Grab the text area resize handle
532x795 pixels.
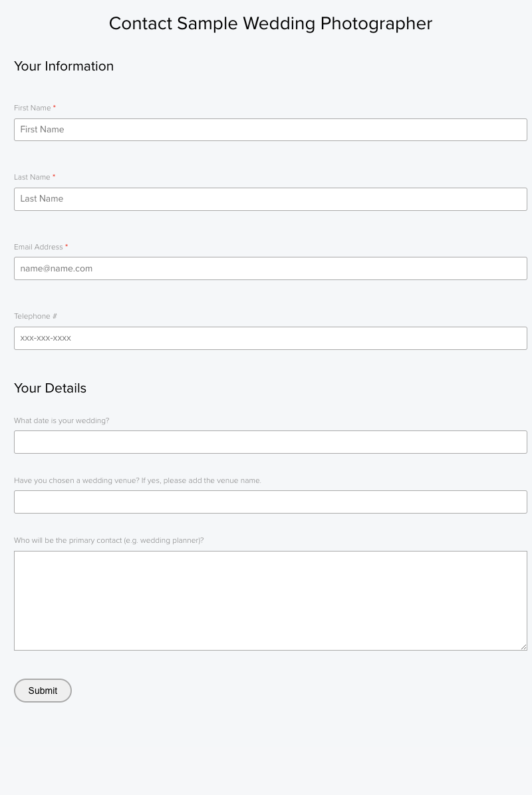click(x=523, y=647)
